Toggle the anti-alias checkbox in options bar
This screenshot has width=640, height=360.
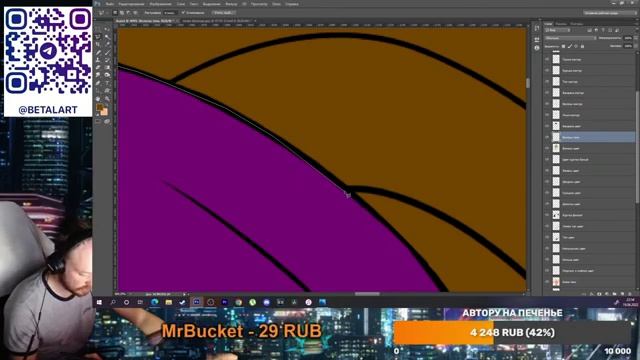point(183,13)
